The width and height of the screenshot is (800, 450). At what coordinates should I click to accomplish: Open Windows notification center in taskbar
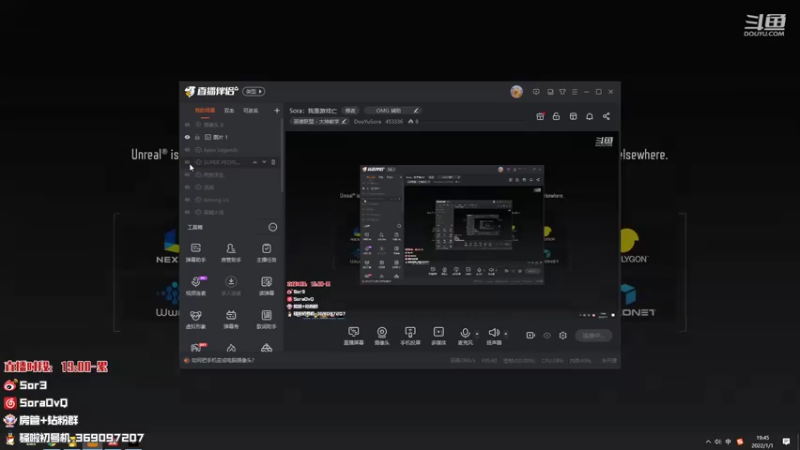(x=786, y=441)
